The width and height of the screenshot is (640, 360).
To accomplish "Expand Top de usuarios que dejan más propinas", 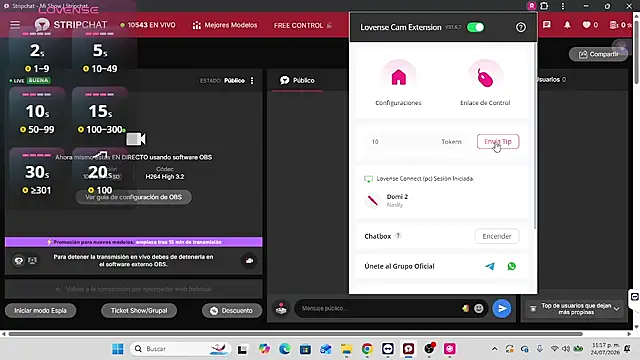I will 573,309.
